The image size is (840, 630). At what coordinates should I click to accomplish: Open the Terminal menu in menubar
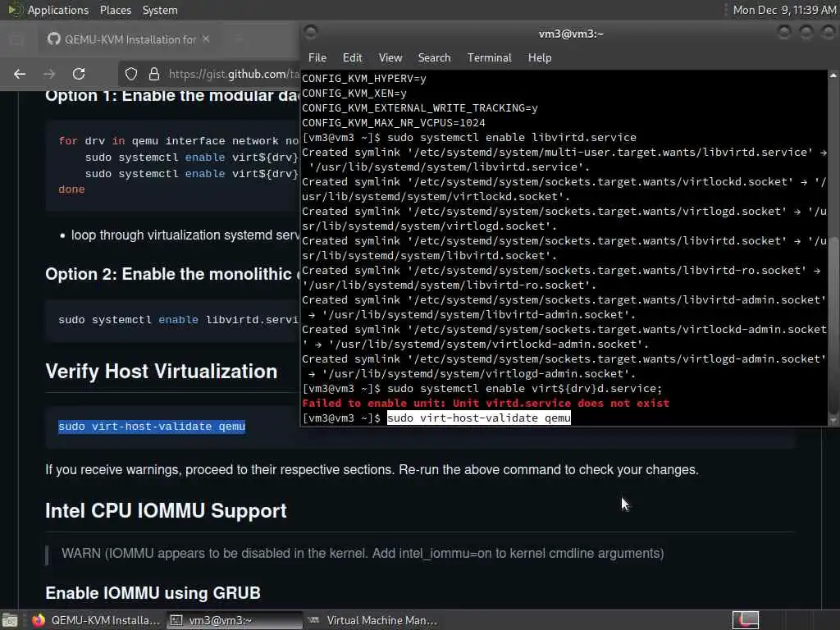point(489,57)
